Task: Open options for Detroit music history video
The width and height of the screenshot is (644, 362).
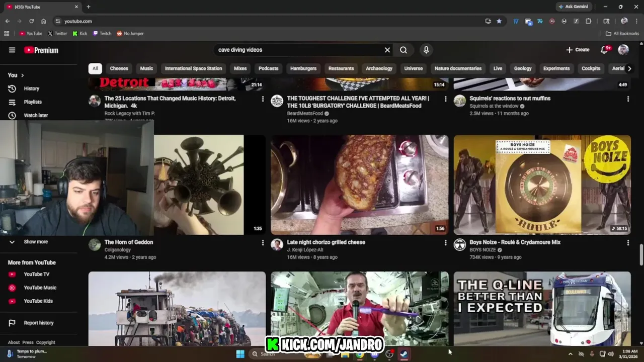Action: click(263, 99)
